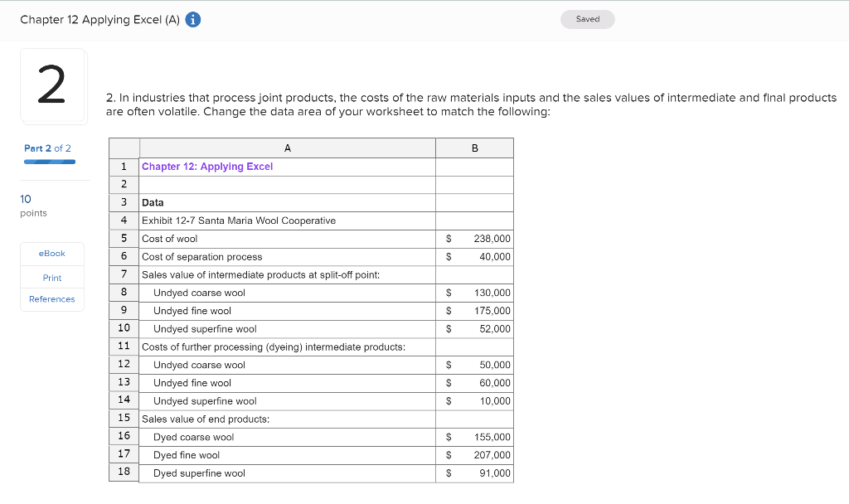Select row number 5 header
Viewport: 849px width, 504px height.
click(123, 238)
